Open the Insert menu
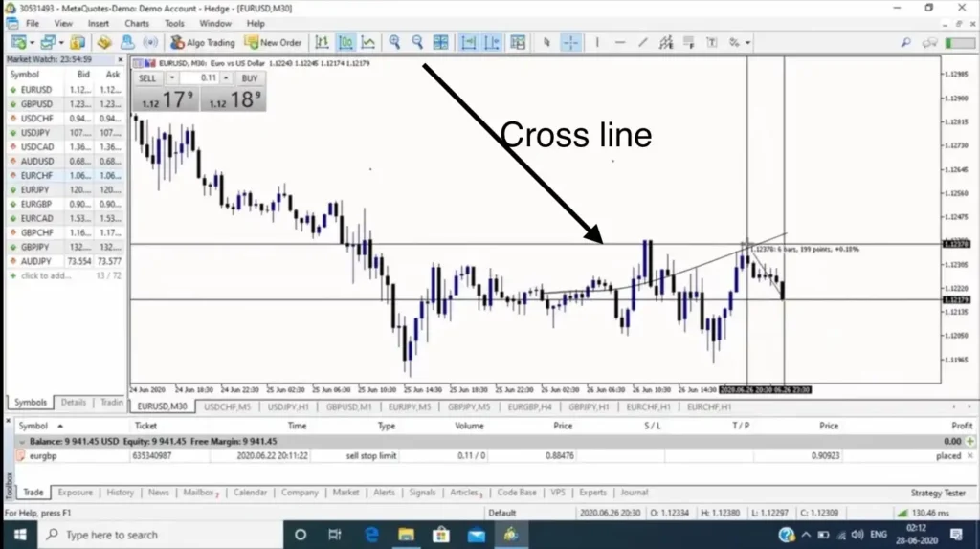 coord(99,23)
